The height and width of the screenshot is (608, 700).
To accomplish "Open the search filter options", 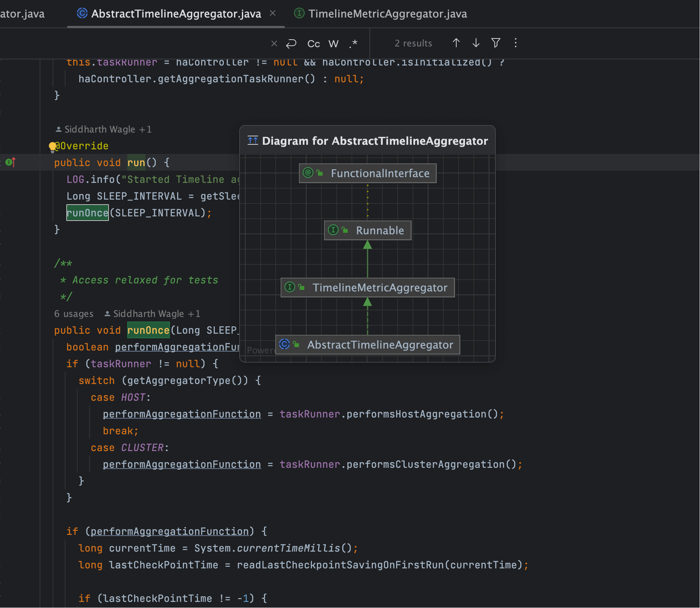I will pyautogui.click(x=495, y=43).
